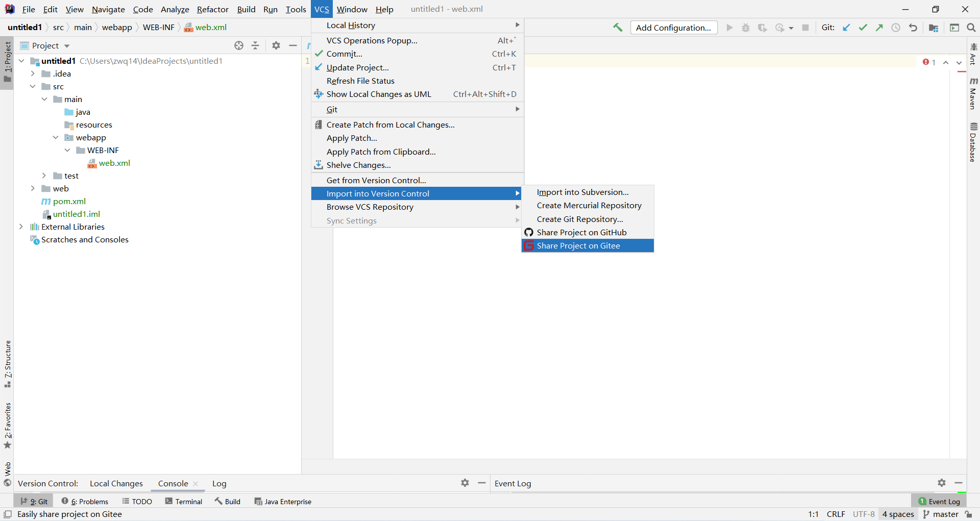Click Get from Version Control...
This screenshot has width=980, height=521.
pos(418,180)
